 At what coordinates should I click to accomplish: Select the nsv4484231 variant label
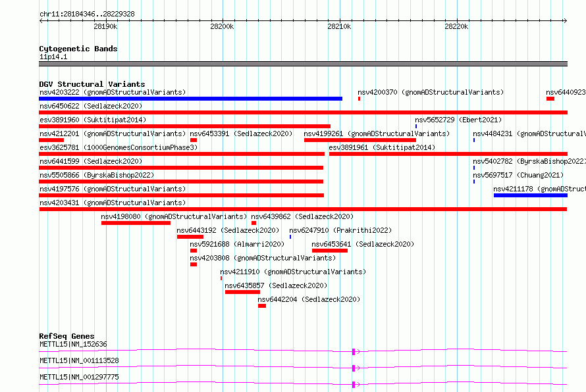click(529, 134)
